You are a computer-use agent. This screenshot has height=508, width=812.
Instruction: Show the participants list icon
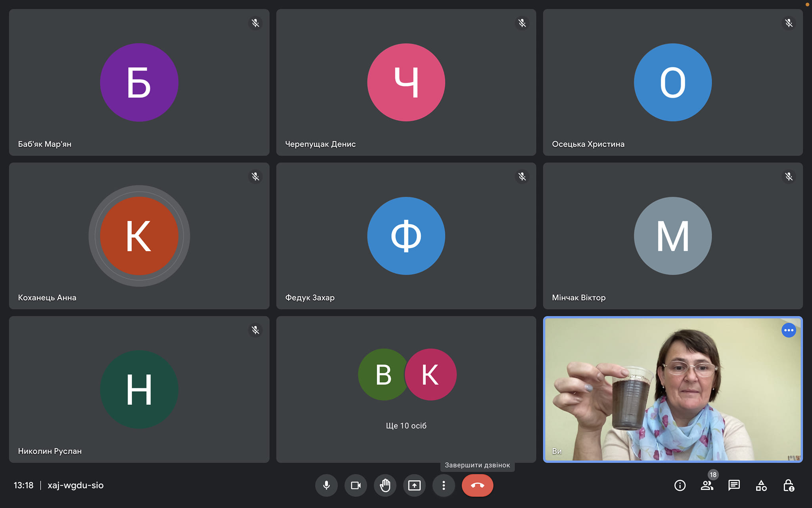point(707,485)
